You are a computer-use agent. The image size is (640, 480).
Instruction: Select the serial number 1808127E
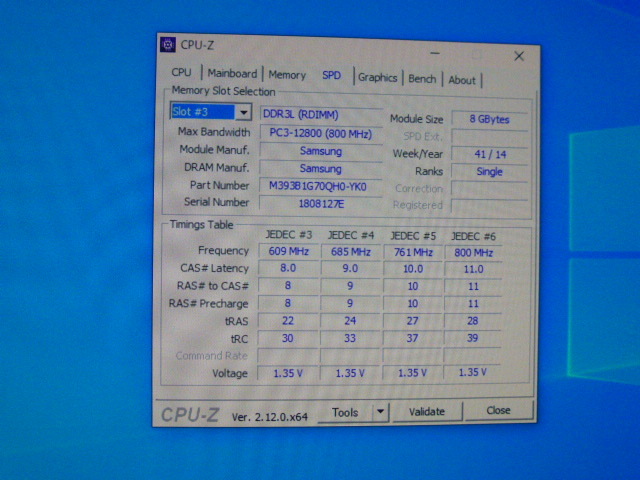click(x=321, y=203)
